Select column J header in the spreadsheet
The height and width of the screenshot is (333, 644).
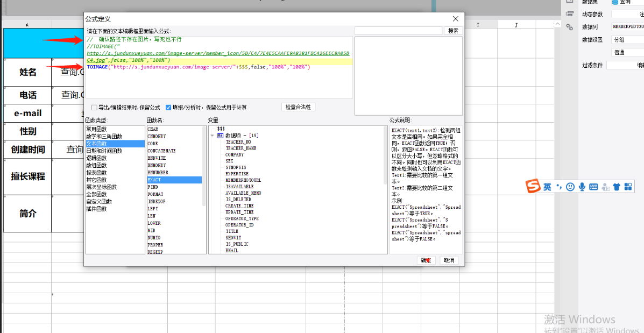516,25
